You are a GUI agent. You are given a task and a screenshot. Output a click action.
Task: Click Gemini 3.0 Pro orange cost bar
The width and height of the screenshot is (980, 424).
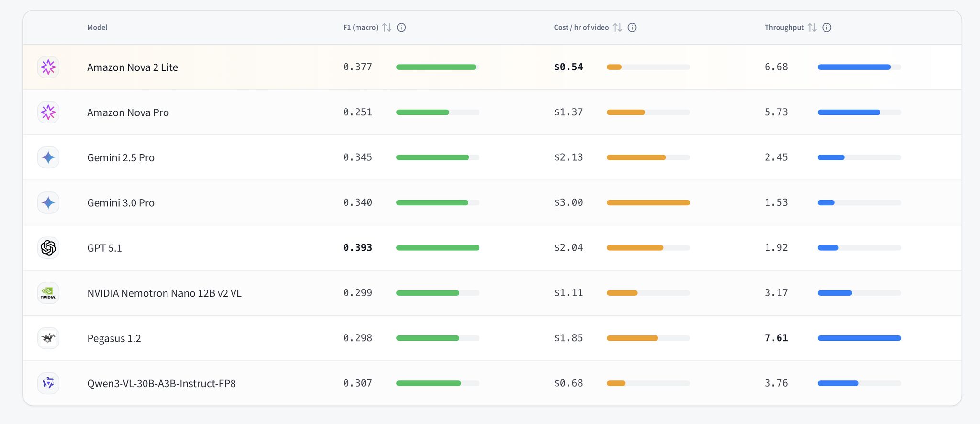[648, 203]
